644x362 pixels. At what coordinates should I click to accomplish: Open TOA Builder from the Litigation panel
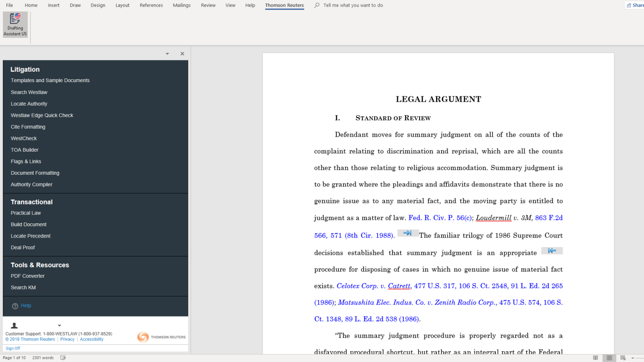point(24,150)
